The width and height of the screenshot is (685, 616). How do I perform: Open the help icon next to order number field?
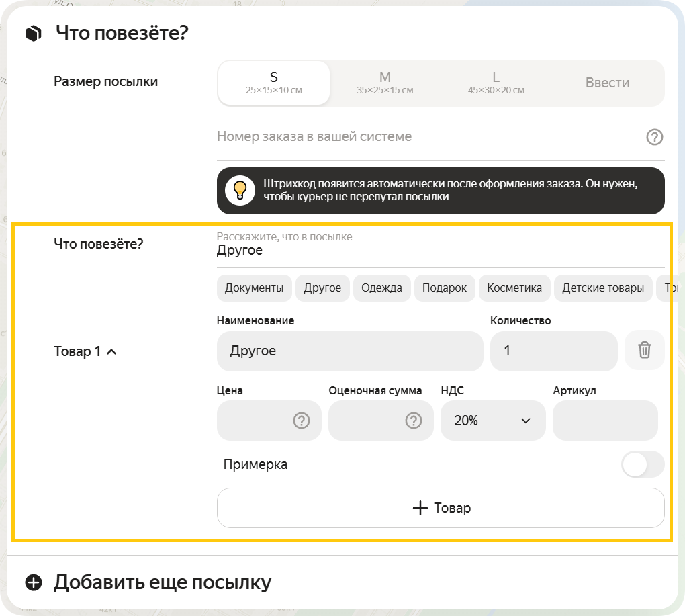coord(654,137)
